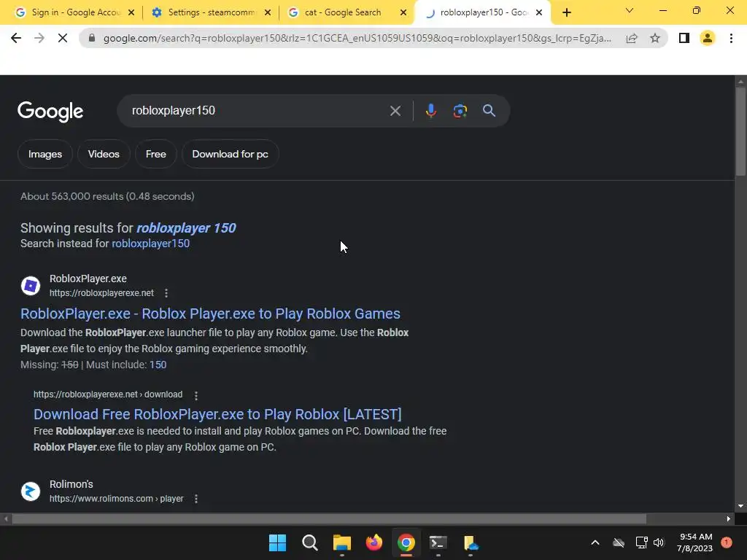
Task: Filter results by Images
Action: coord(44,154)
